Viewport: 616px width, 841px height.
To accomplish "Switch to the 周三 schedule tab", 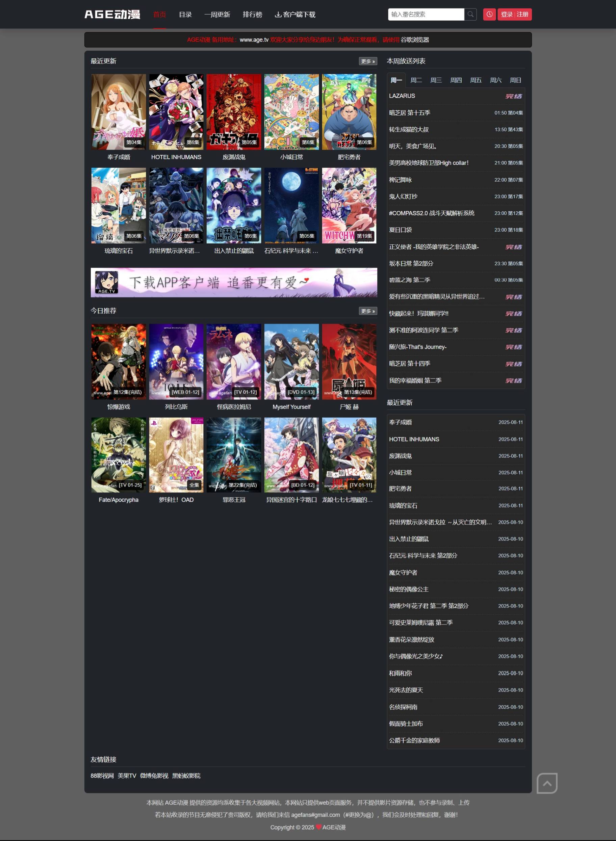I will point(436,80).
